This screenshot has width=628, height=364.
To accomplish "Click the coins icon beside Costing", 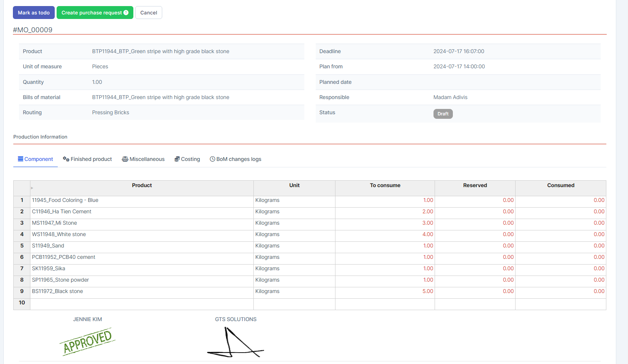I will coord(177,159).
